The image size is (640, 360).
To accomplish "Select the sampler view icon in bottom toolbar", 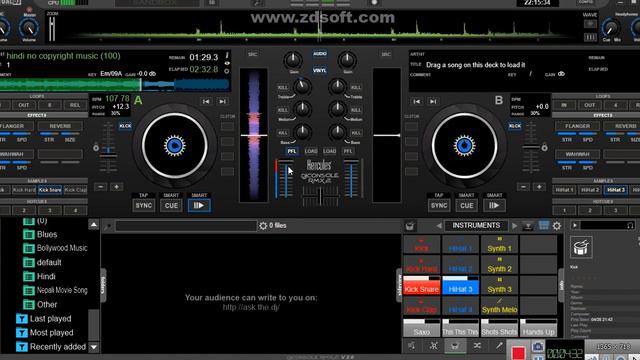I will 455,346.
